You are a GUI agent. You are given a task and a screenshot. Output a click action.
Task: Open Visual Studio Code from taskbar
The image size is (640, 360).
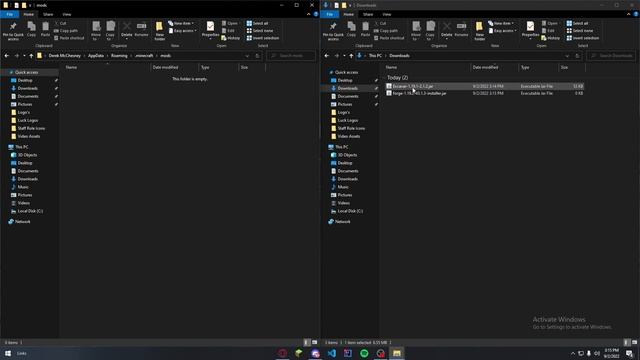pos(331,353)
